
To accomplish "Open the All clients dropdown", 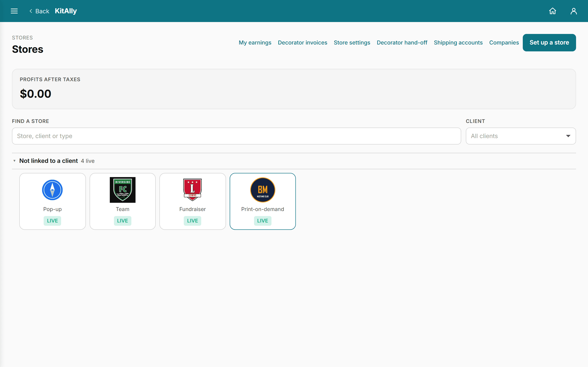I will pos(521,136).
